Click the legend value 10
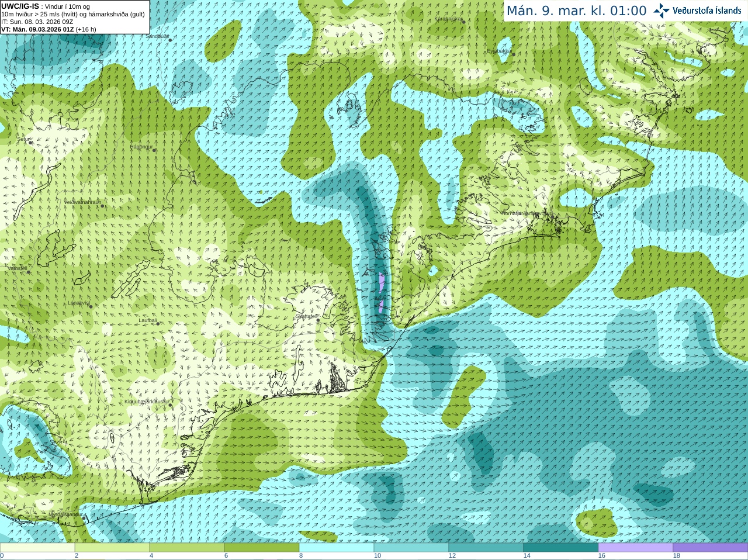This screenshot has height=560, width=748. [x=378, y=555]
